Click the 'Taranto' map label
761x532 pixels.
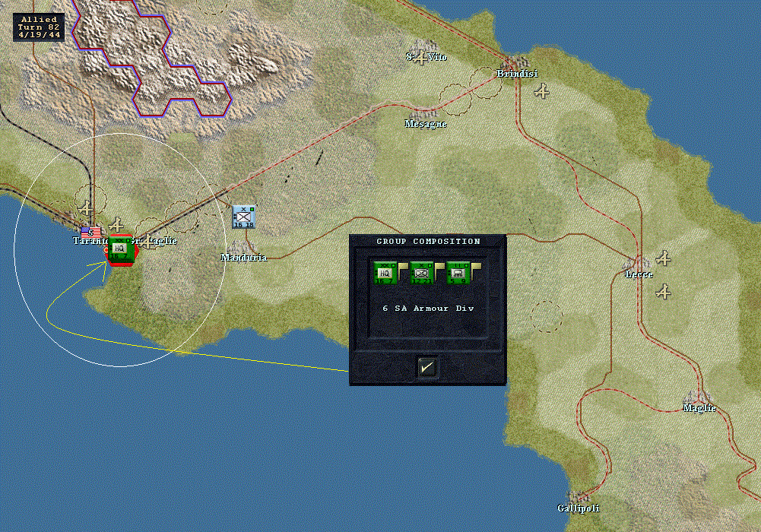[x=90, y=240]
